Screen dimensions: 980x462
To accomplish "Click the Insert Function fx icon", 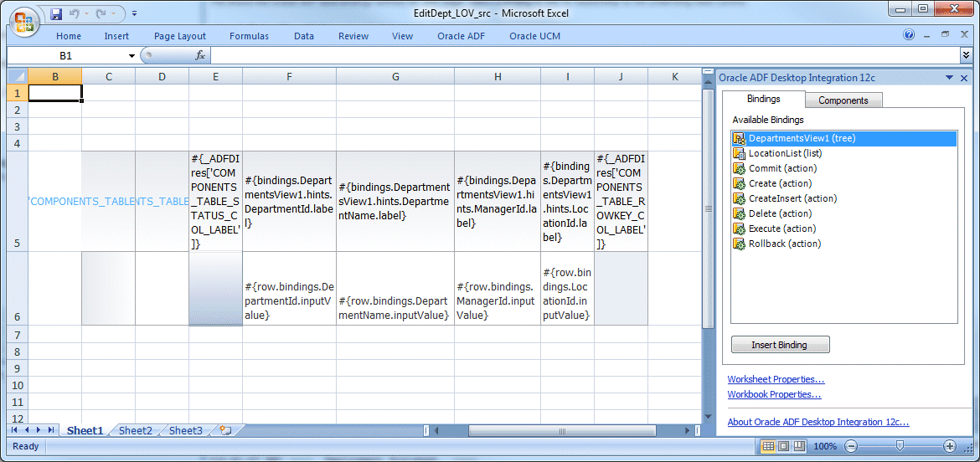I will (x=201, y=55).
